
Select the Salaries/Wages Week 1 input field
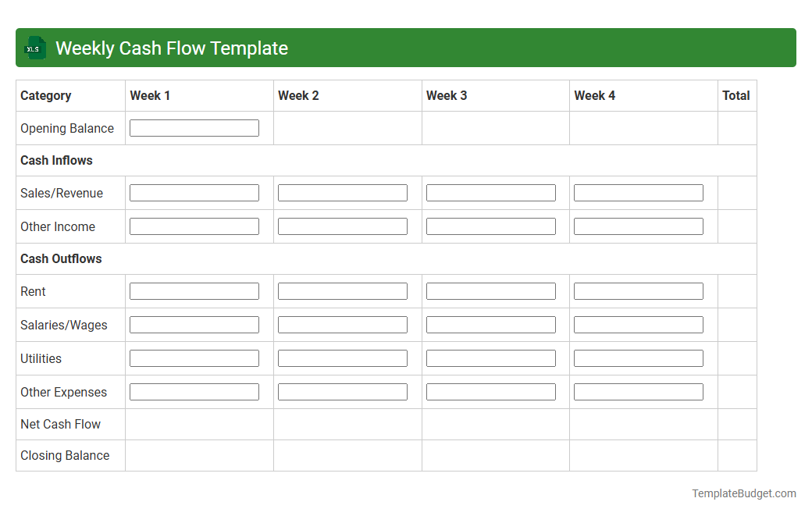click(194, 324)
